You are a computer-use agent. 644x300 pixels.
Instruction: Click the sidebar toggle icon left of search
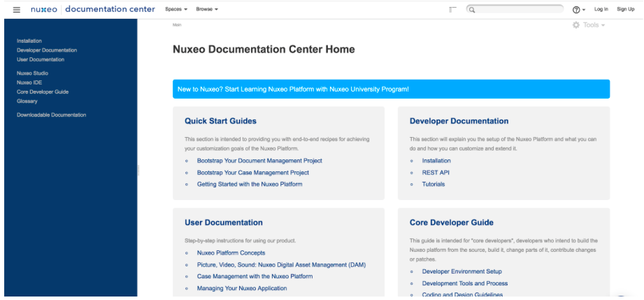coord(452,10)
